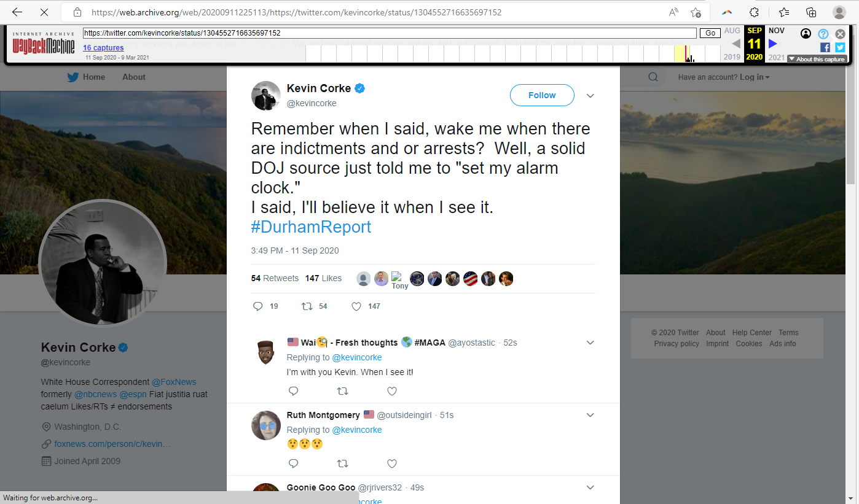This screenshot has height=504, width=859.
Task: Open tweet timestamp '3:49 PM - 11 Sep 2020'
Action: [x=295, y=250]
